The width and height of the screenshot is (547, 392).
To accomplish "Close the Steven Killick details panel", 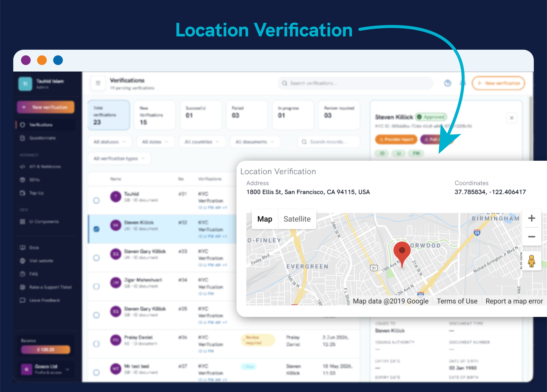I will (x=512, y=118).
